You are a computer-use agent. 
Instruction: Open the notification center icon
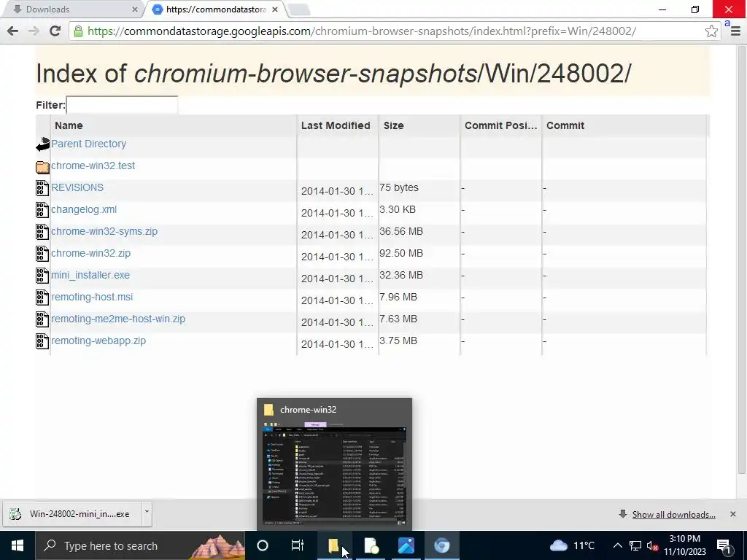(x=724, y=545)
